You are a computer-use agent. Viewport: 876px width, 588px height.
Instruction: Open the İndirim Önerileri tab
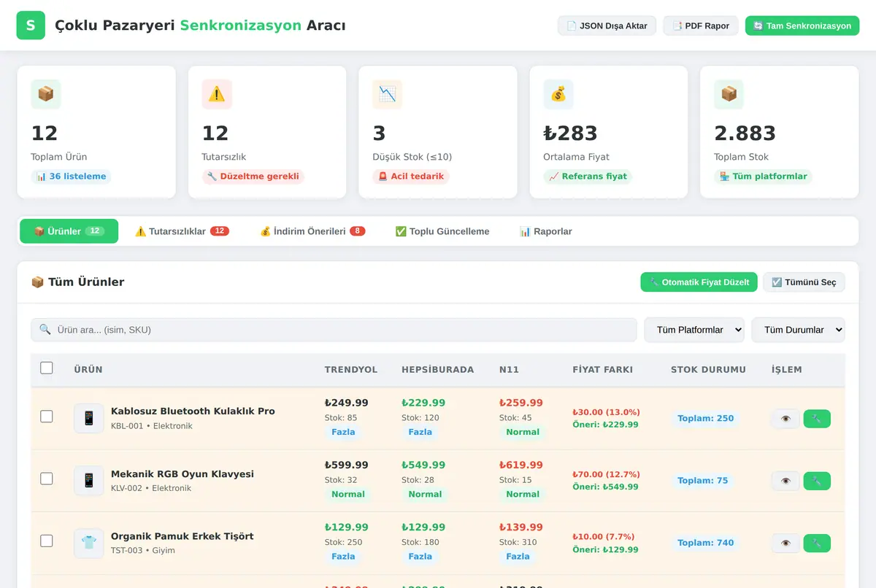click(312, 231)
